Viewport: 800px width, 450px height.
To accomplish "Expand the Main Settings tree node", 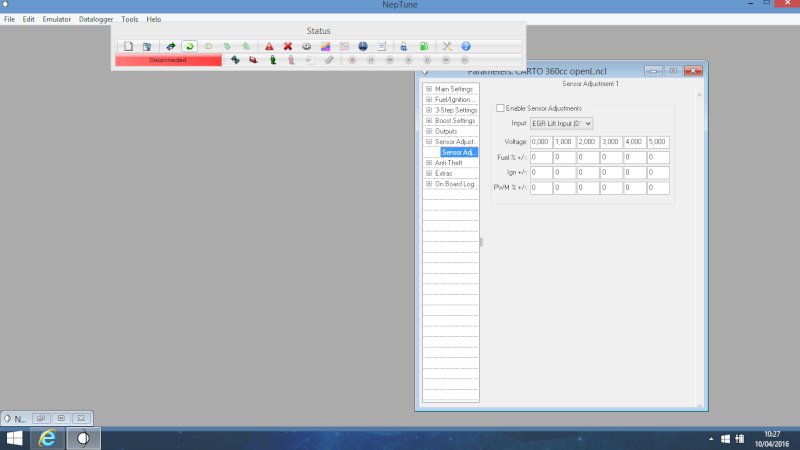I will [x=429, y=89].
